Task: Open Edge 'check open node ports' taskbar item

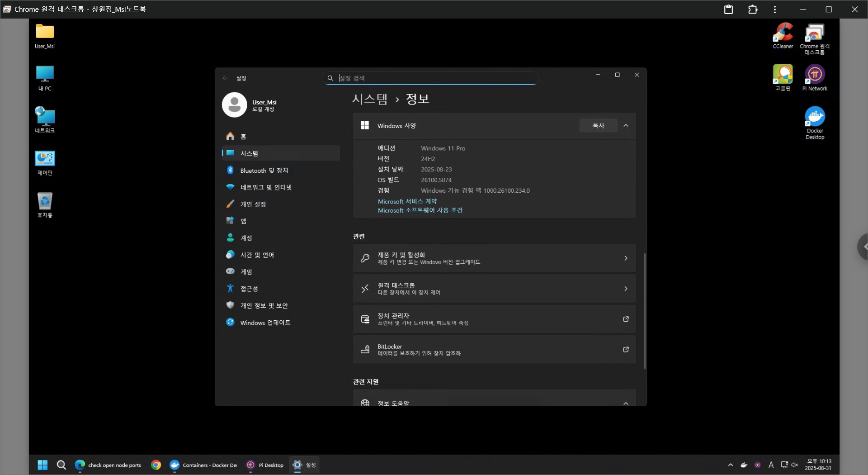Action: point(108,465)
